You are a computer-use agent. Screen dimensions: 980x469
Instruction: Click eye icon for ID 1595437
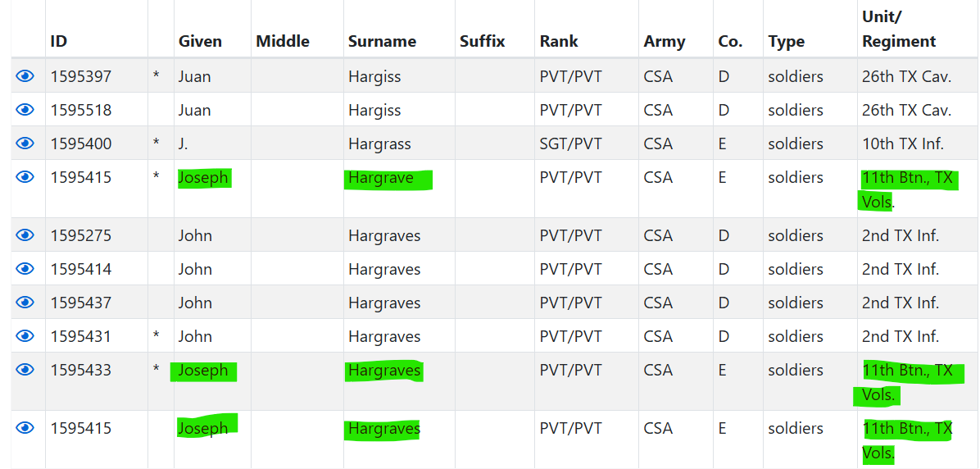(25, 303)
